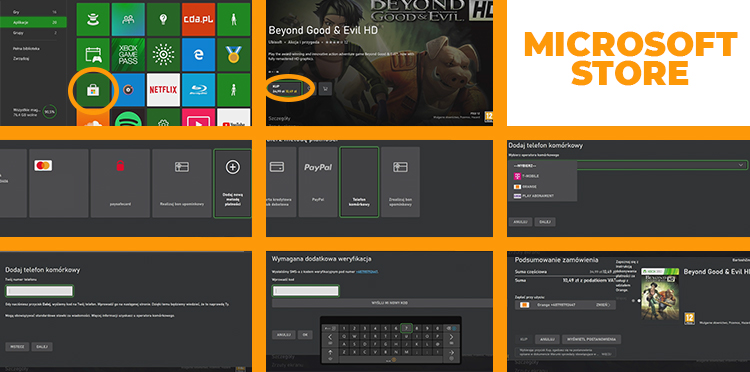The width and height of the screenshot is (750, 372).
Task: Pick Telefon komórkowy payment option
Action: [359, 182]
